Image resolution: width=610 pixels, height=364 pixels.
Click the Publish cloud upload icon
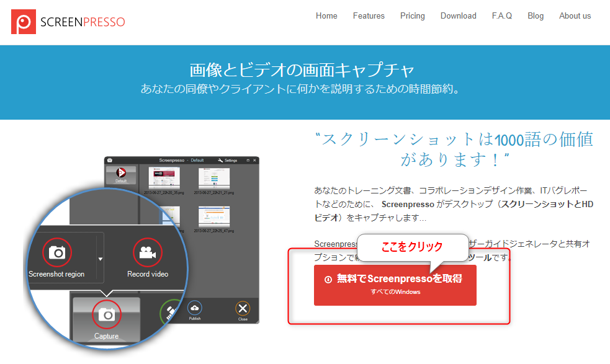point(195,308)
